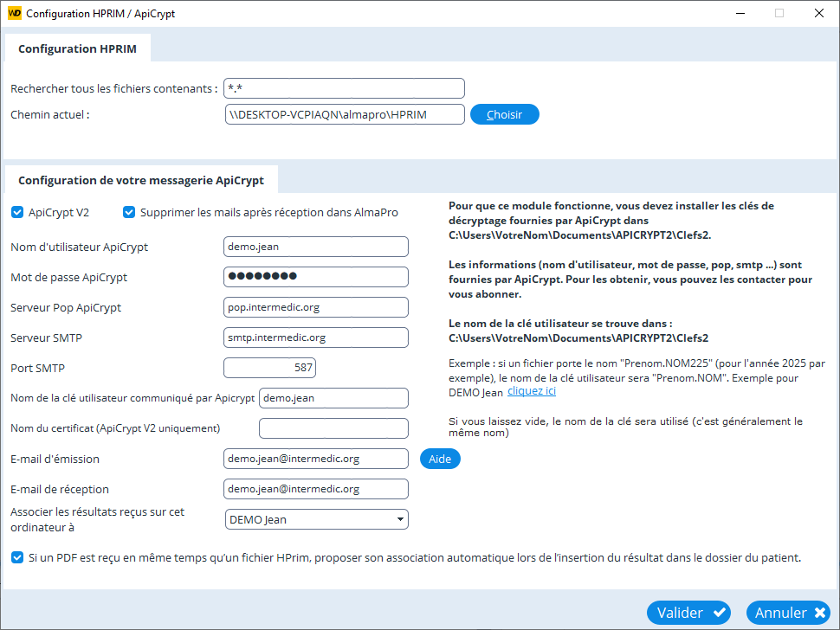Click the Chemin actuel path field

345,114
